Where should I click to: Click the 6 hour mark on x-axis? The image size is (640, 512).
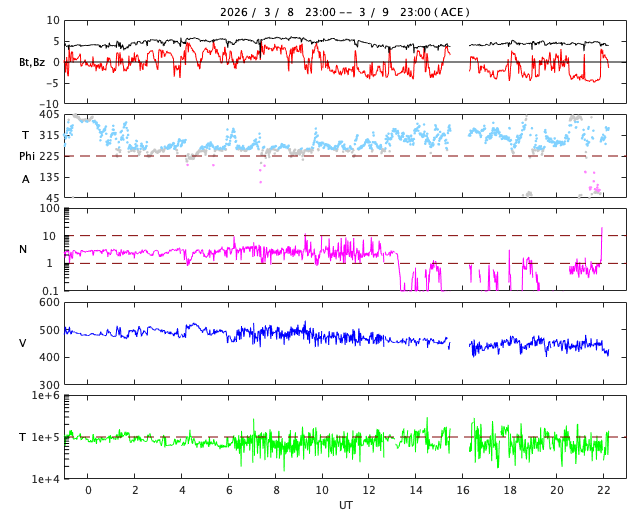[x=228, y=490]
